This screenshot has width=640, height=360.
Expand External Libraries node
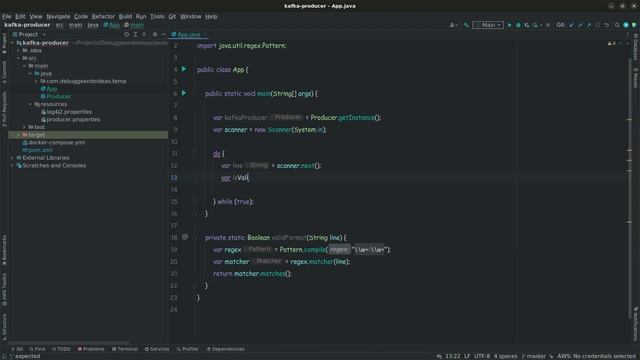tap(12, 158)
